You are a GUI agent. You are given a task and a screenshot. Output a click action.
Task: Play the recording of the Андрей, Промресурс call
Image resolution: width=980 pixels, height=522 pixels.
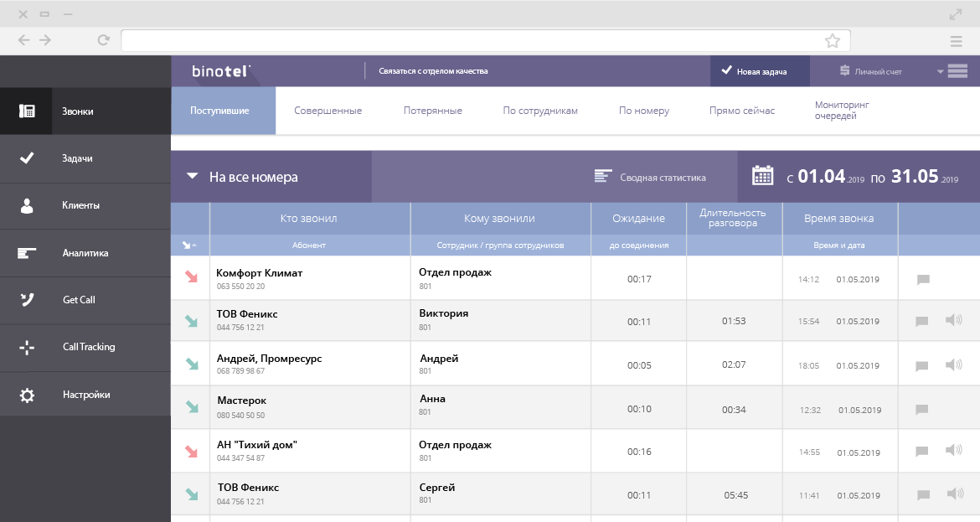pos(953,364)
